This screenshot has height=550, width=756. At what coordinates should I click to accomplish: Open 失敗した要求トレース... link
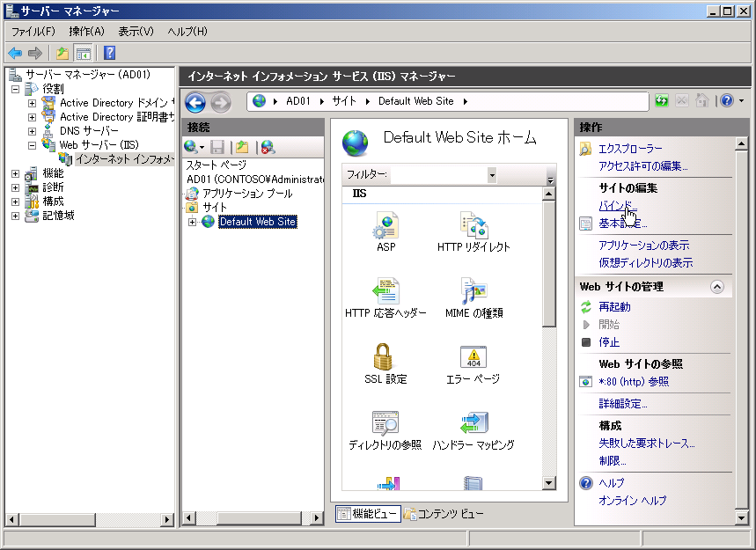pos(647,443)
